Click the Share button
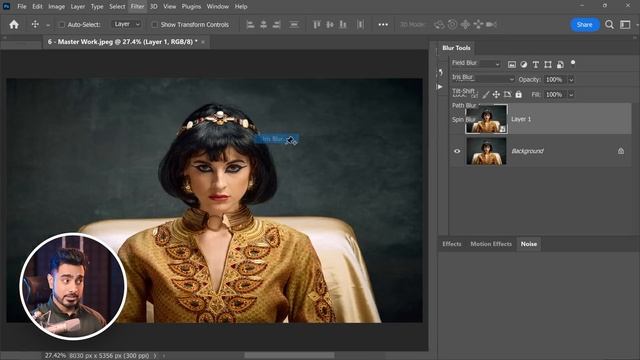Viewport: 640px width, 360px height. click(584, 24)
